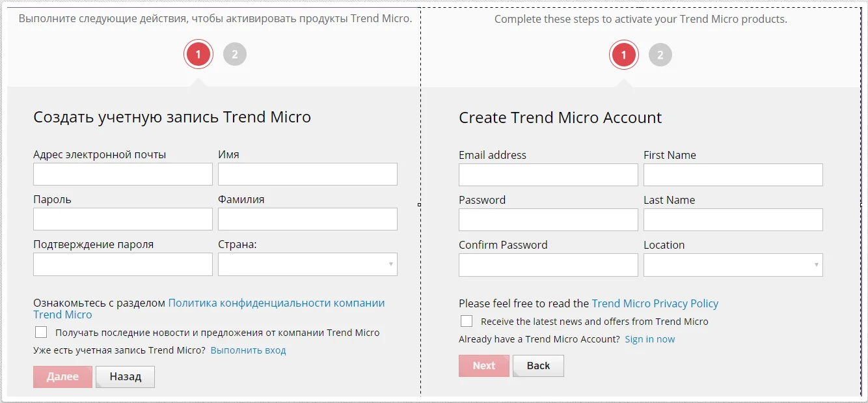This screenshot has width=868, height=403.
Task: Focus the First Name input field
Action: 733,175
